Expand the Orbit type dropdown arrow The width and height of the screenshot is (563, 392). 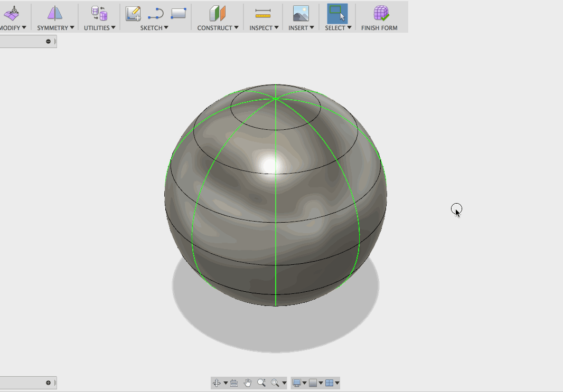pyautogui.click(x=226, y=383)
